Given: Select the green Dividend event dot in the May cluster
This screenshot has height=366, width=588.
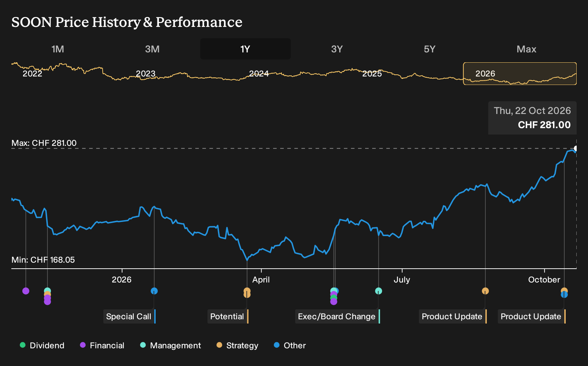Looking at the screenshot, I should [334, 298].
